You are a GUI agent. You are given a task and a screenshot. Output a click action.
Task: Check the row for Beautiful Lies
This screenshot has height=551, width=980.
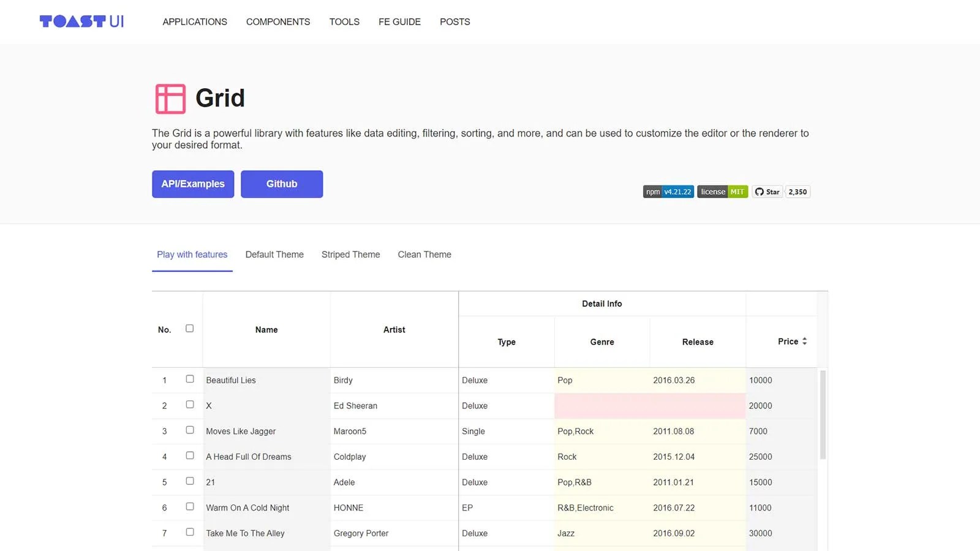pyautogui.click(x=190, y=378)
